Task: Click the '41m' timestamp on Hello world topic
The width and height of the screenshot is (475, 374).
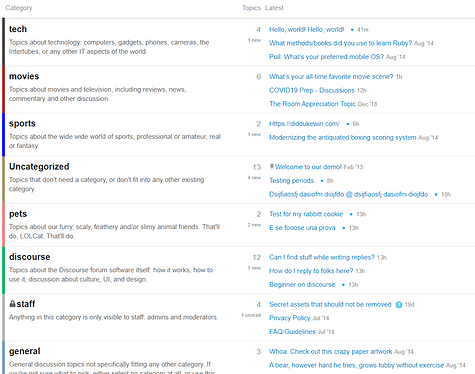Action: (x=363, y=30)
